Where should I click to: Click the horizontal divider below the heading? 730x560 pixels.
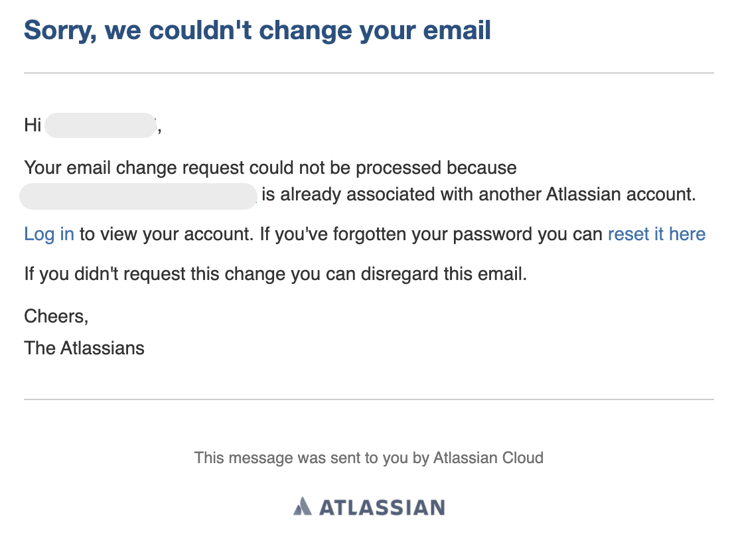click(x=368, y=73)
